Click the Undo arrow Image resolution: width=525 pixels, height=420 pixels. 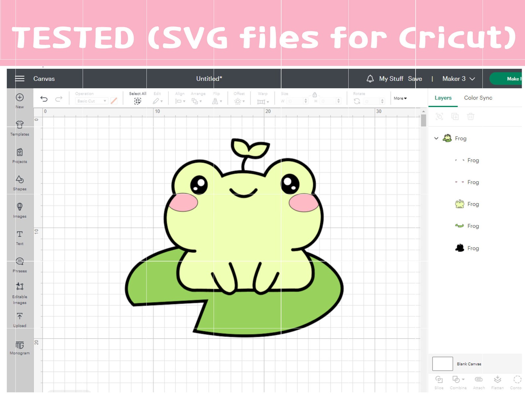(44, 99)
